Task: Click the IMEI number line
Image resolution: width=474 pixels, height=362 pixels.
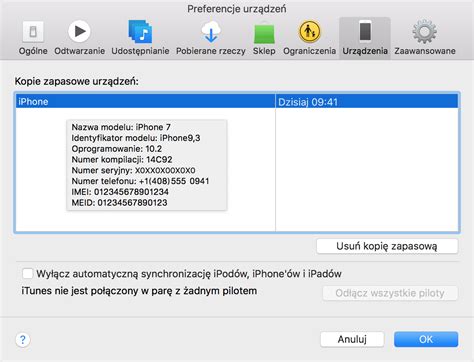Action: pos(120,192)
